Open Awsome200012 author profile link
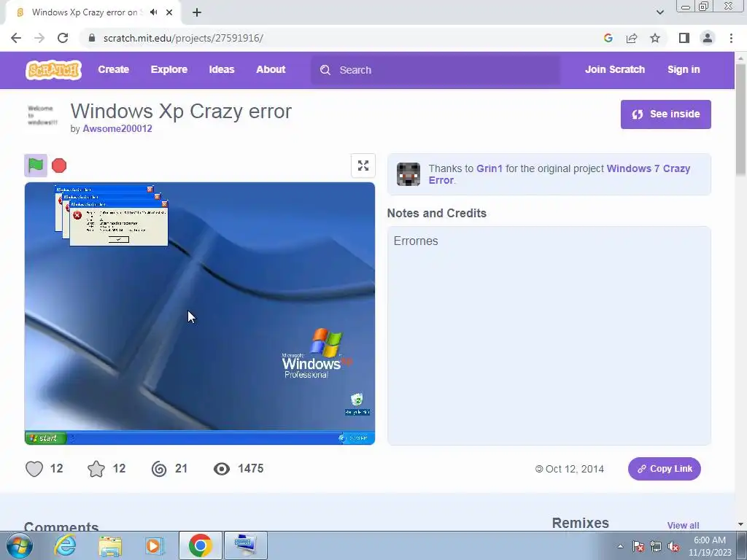 117,128
